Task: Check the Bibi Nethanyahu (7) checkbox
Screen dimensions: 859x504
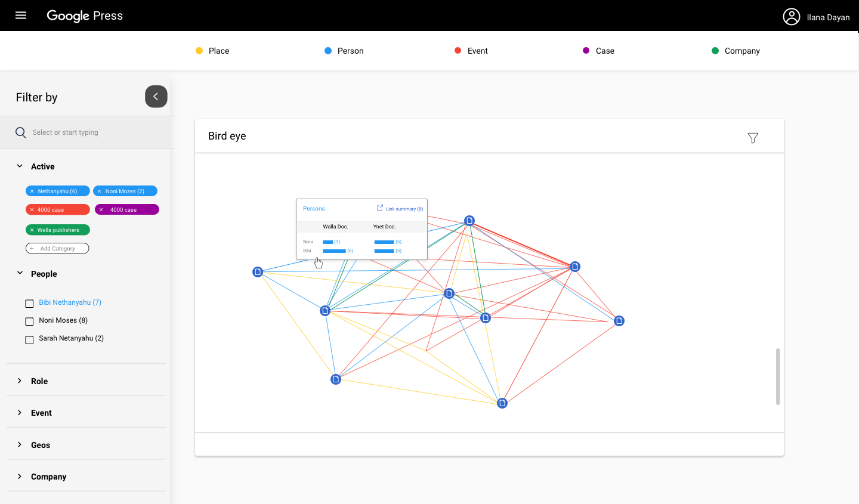Action: [29, 304]
